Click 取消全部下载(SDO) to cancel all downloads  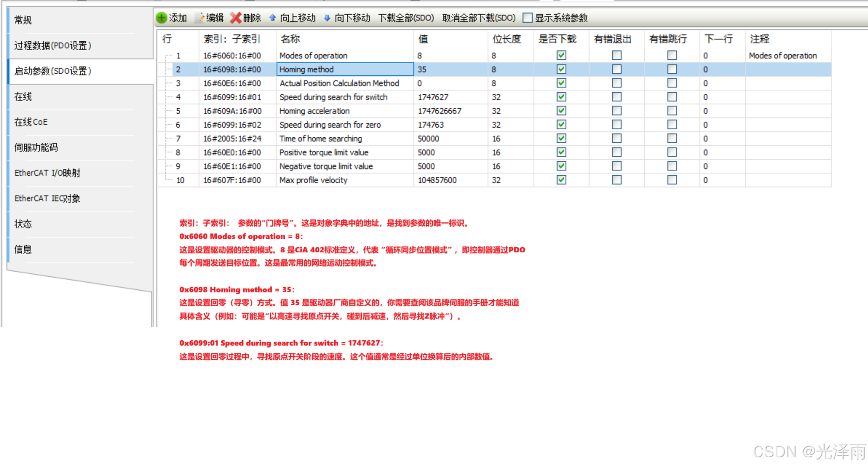478,17
